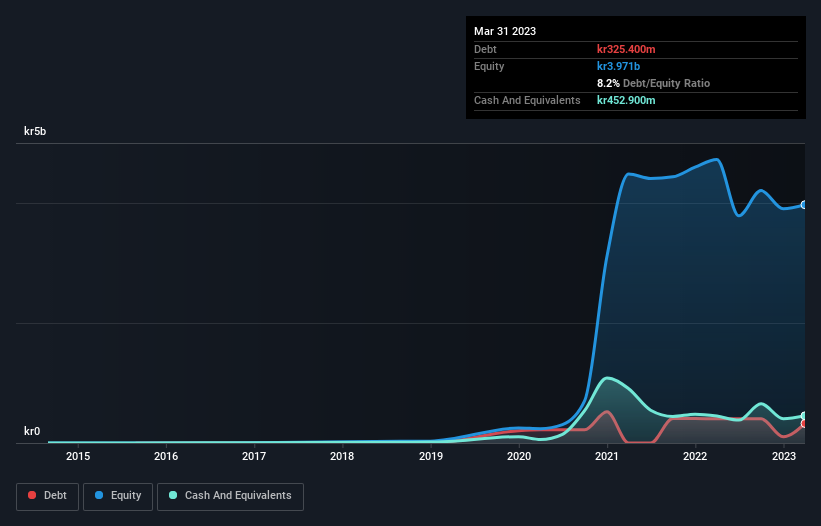Click the Debt label in tooltip
The height and width of the screenshot is (526, 821).
coord(485,49)
